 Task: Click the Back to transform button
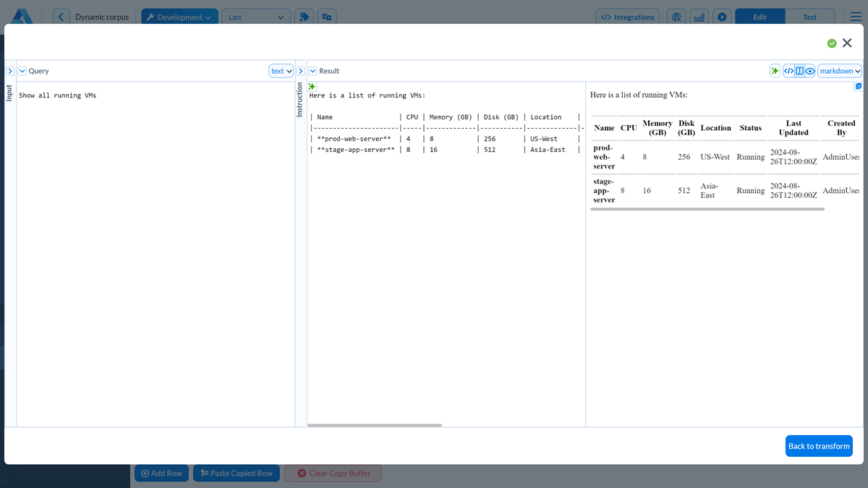[x=819, y=446]
